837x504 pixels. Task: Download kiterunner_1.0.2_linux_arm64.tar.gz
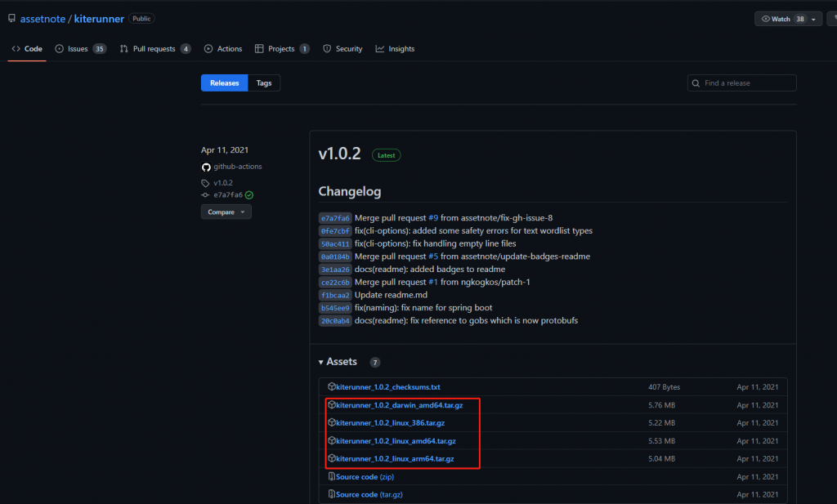[x=395, y=458]
